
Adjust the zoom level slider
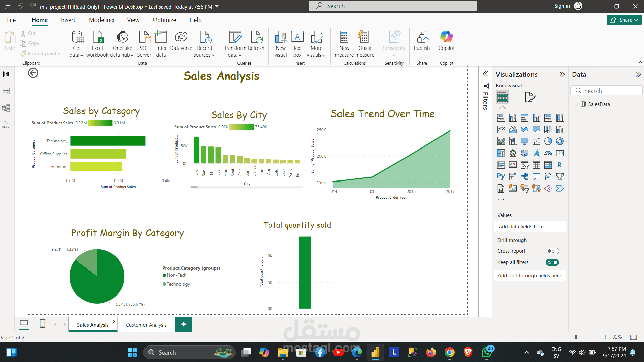[576, 337]
